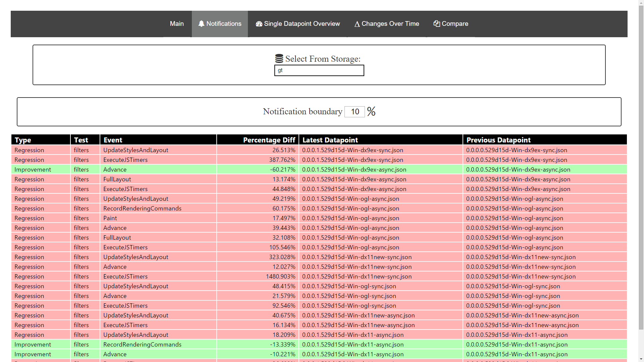Switch to the Changes Over Time tab

coord(390,24)
